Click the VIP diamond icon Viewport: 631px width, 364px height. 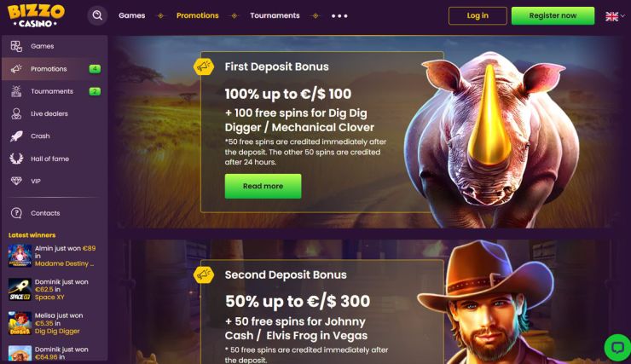[16, 181]
